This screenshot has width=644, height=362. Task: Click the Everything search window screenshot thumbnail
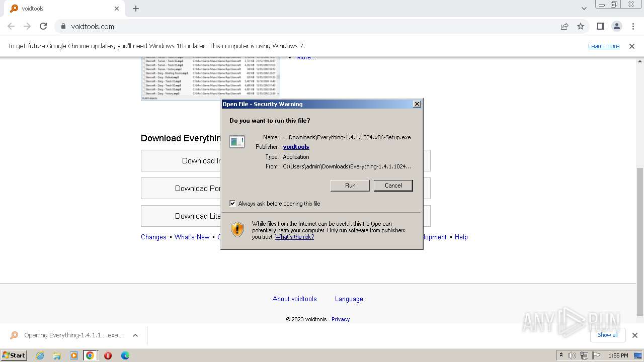210,78
